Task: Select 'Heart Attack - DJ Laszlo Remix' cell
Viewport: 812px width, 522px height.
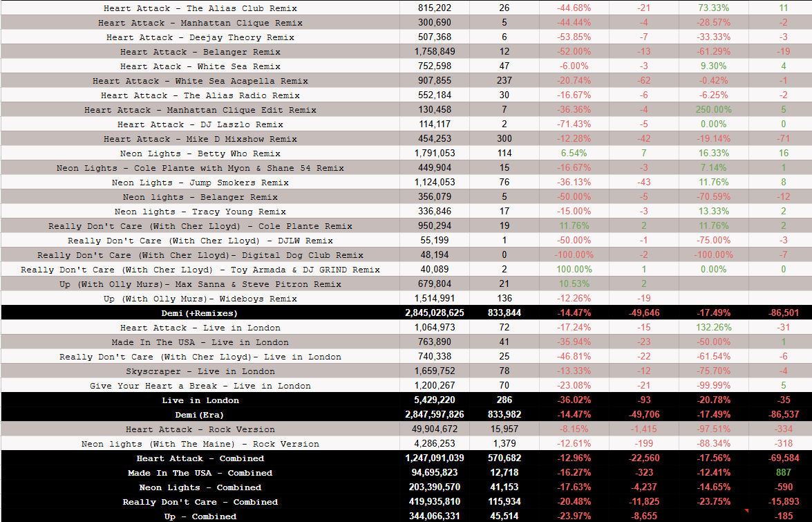Action: tap(200, 124)
